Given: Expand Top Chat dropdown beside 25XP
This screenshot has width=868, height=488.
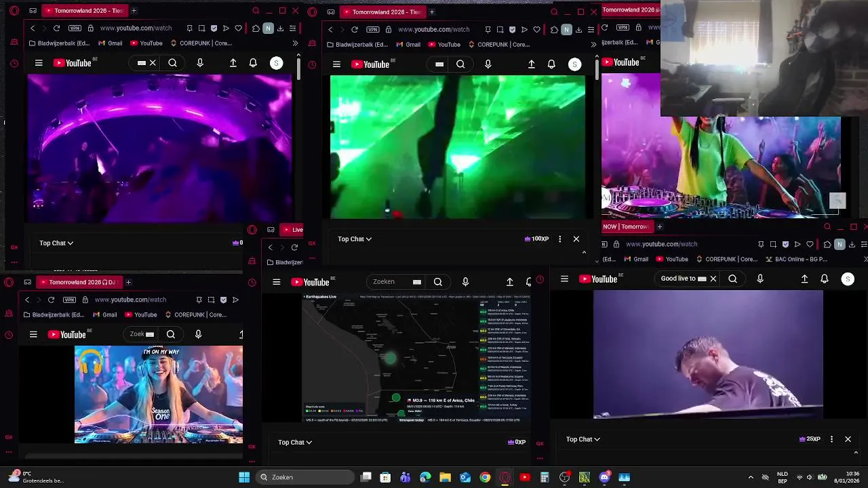Looking at the screenshot, I should click(x=583, y=439).
